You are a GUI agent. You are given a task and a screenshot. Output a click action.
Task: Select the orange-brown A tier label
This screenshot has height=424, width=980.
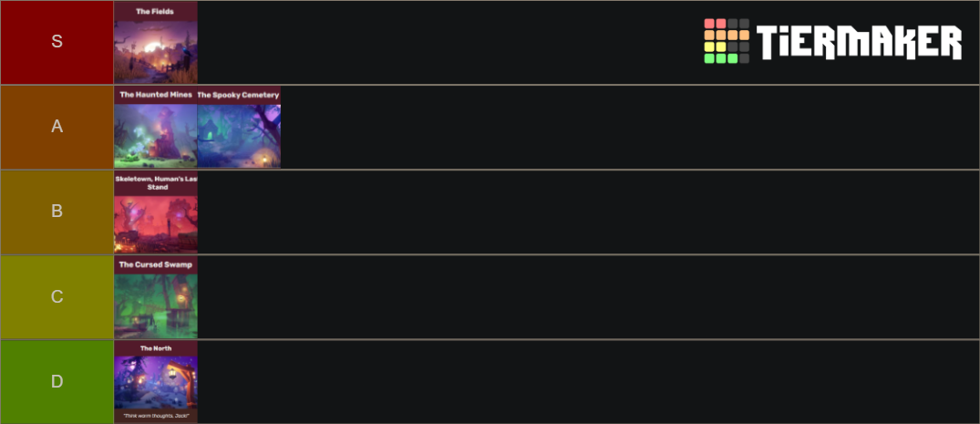tap(57, 127)
